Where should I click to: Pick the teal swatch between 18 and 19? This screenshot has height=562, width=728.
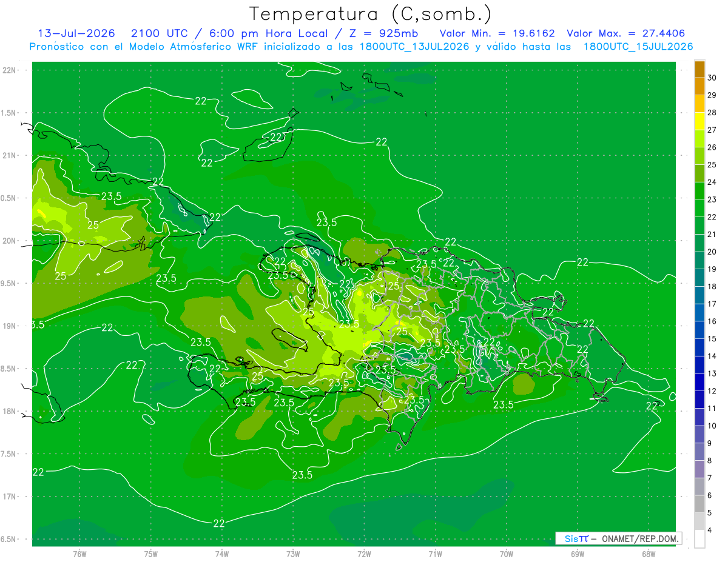pyautogui.click(x=699, y=278)
